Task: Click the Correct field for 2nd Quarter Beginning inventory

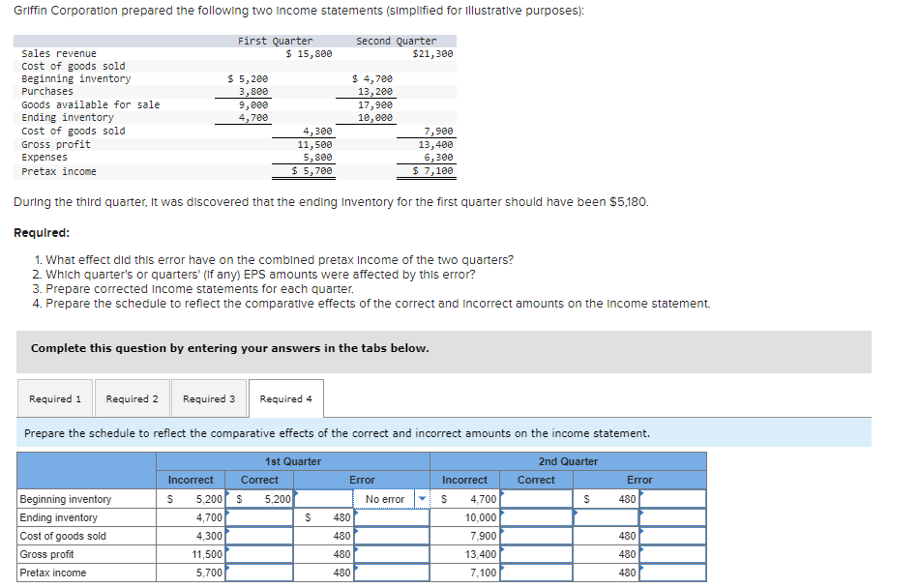Action: [x=537, y=498]
